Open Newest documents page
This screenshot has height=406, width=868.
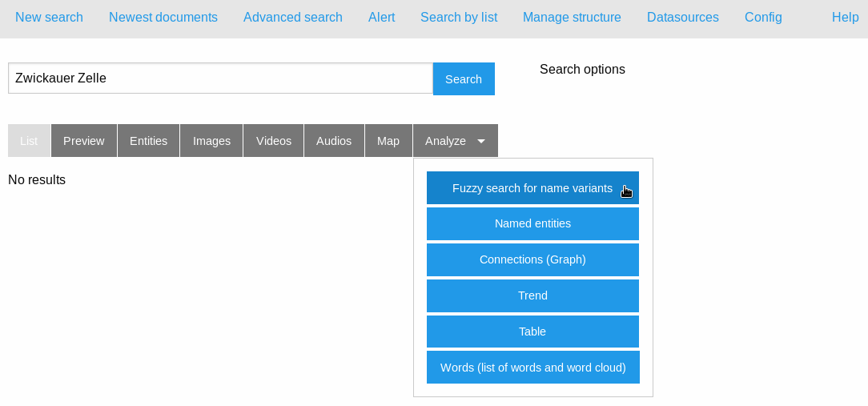[163, 17]
